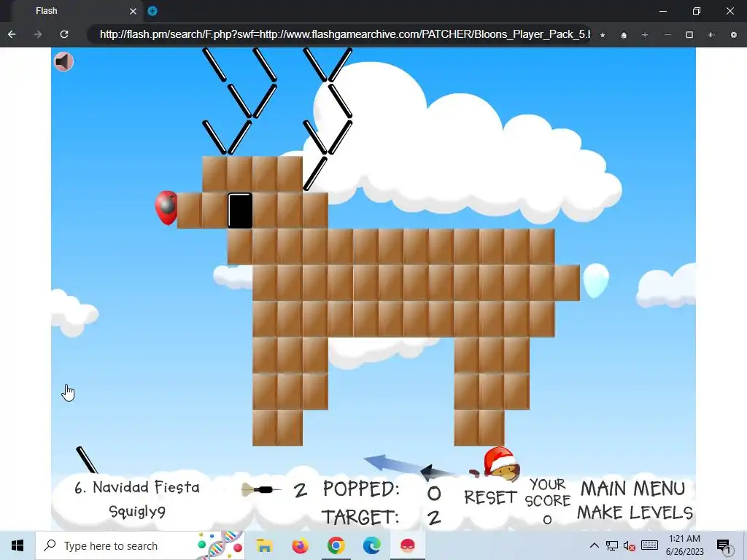This screenshot has width=747, height=560.
Task: Open the touch keyboard tray icon
Action: pos(649,545)
